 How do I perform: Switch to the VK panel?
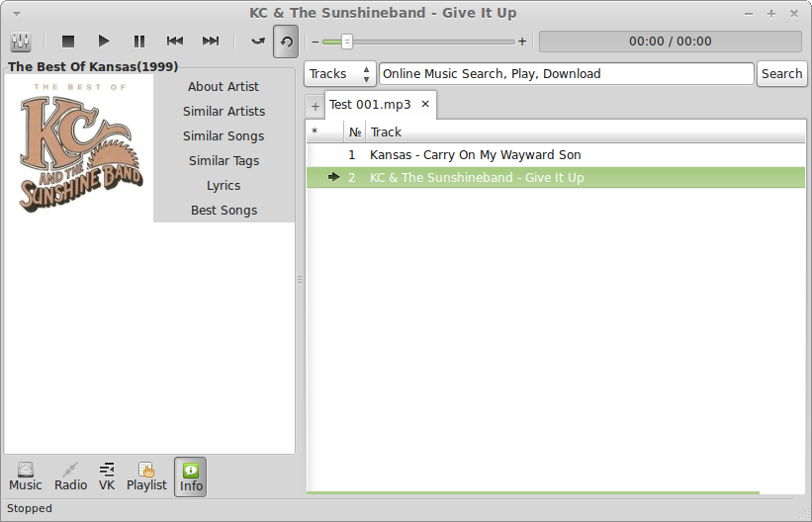(107, 477)
